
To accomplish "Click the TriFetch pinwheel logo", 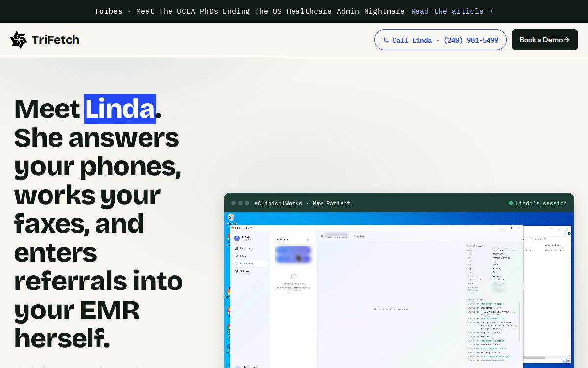I will coord(19,40).
